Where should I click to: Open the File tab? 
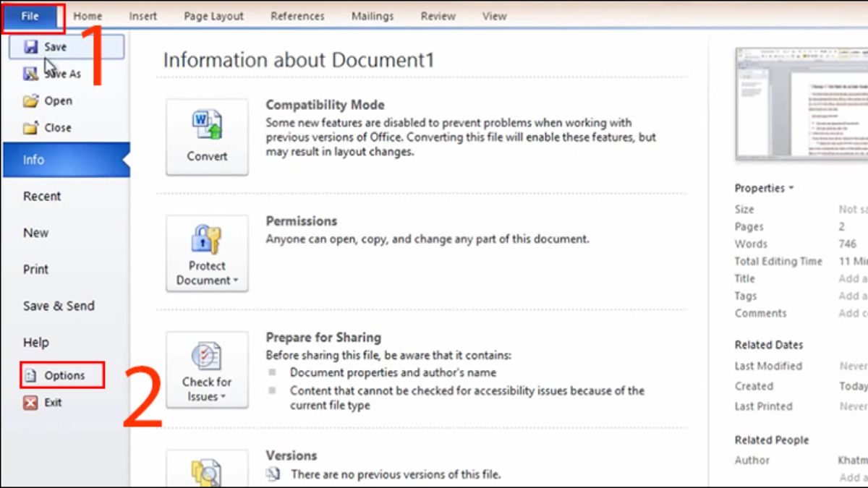click(x=30, y=17)
